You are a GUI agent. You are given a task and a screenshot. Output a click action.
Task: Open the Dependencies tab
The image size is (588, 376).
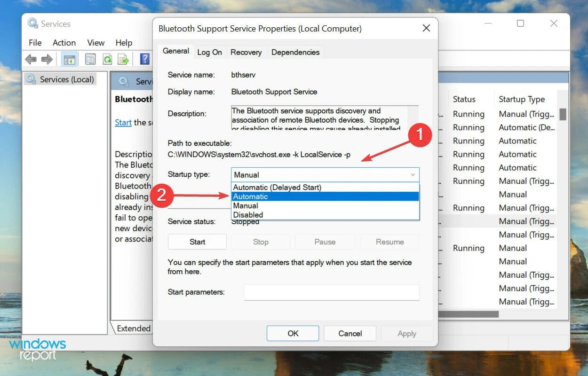[x=295, y=52]
